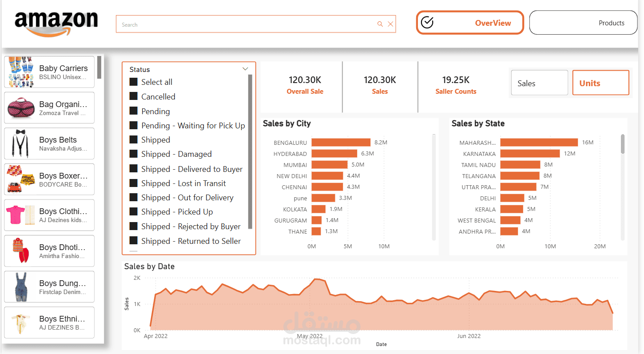Toggle the plain Shipped checkbox
Image resolution: width=644 pixels, height=354 pixels.
(x=133, y=139)
